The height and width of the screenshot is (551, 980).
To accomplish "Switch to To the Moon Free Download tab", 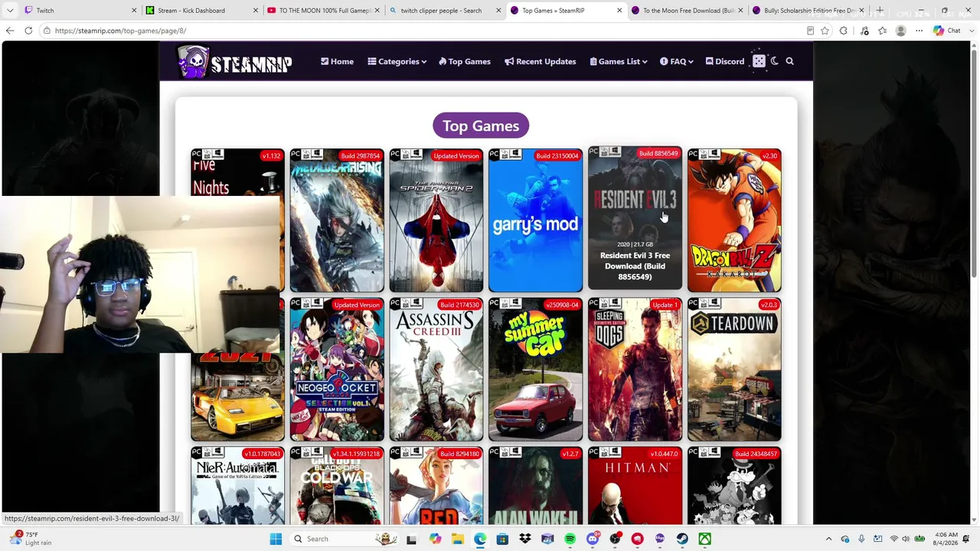I will point(687,11).
